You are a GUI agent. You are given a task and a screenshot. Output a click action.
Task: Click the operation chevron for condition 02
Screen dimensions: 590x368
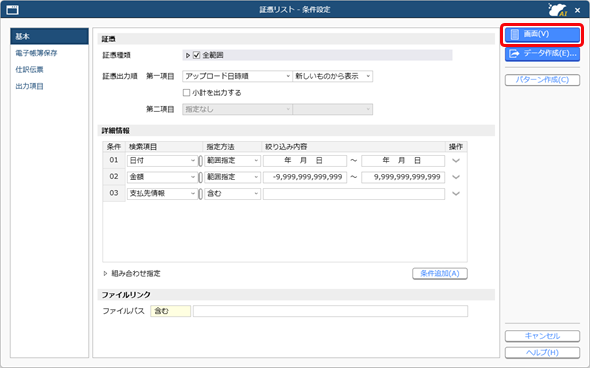coord(456,177)
